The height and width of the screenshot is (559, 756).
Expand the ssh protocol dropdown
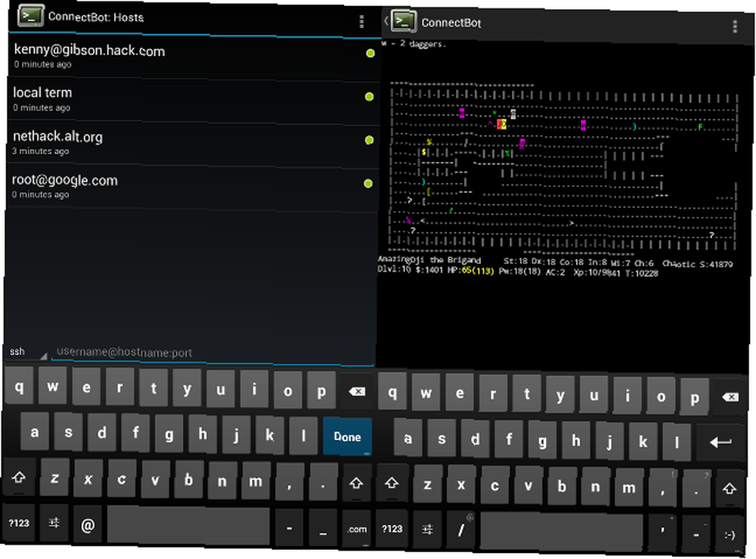pos(27,352)
